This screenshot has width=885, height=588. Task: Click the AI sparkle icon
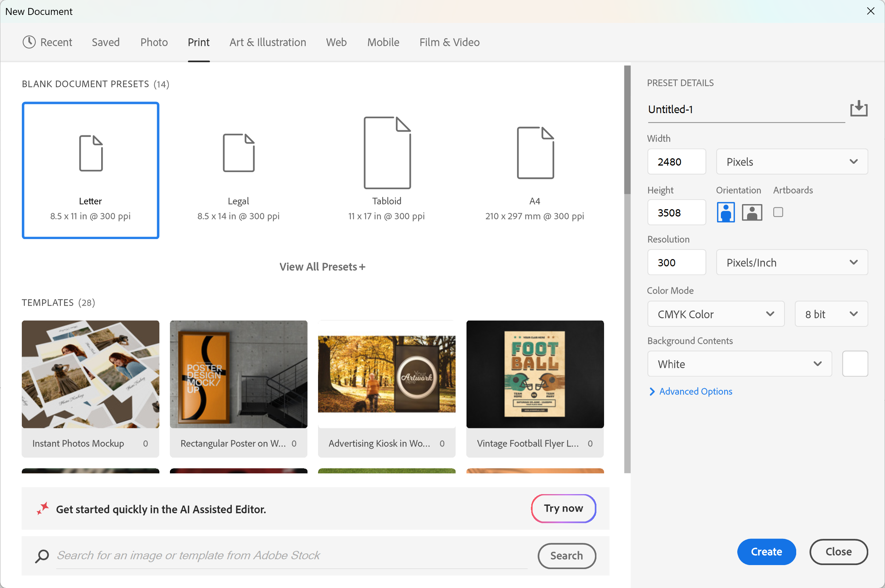point(43,509)
